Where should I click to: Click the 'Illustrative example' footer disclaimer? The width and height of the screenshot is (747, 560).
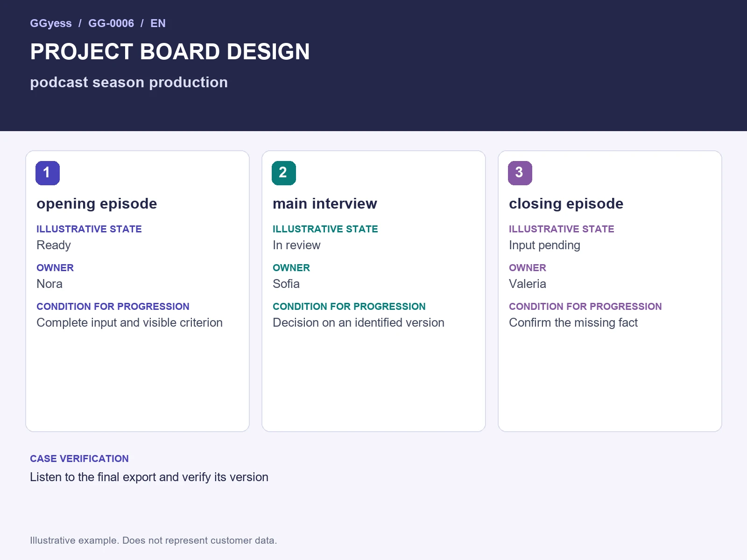[x=154, y=540]
